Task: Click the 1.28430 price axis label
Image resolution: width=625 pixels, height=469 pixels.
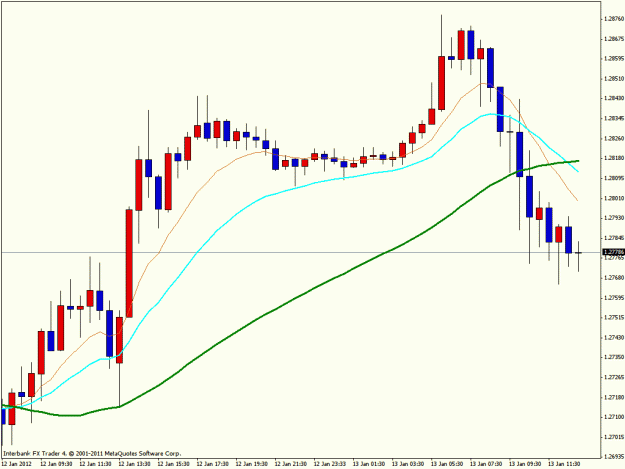Action: (x=614, y=98)
